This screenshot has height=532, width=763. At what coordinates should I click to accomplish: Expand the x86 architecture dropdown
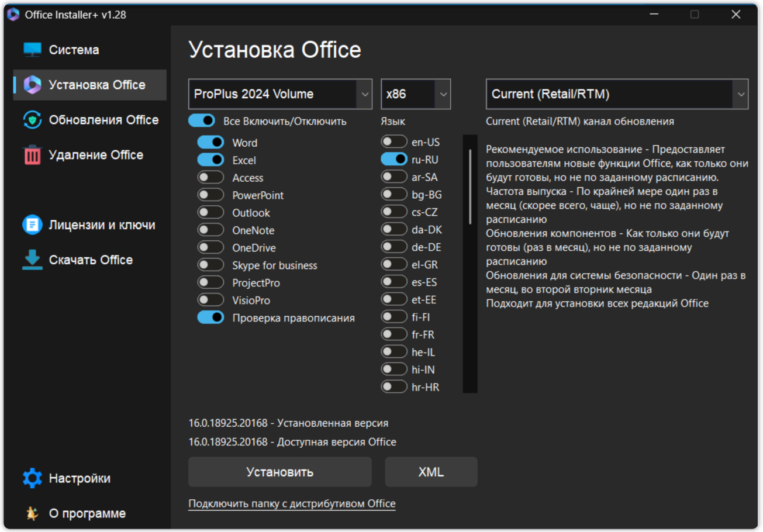click(416, 94)
